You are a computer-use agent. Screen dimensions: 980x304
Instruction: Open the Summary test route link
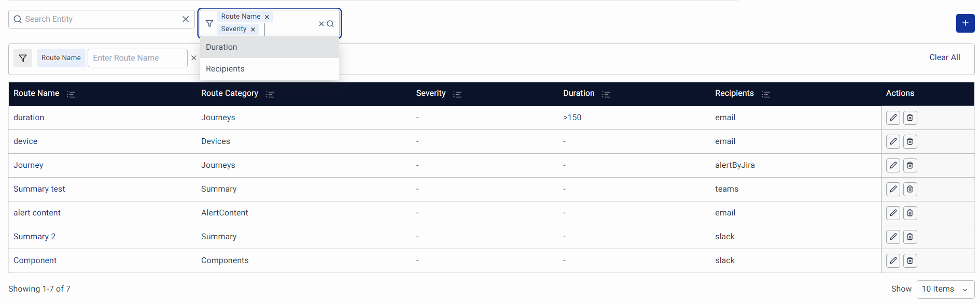[39, 189]
